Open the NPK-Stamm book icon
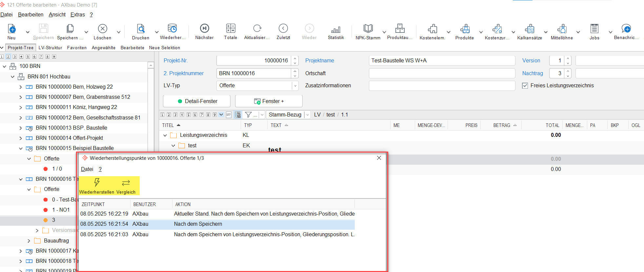 pyautogui.click(x=368, y=29)
